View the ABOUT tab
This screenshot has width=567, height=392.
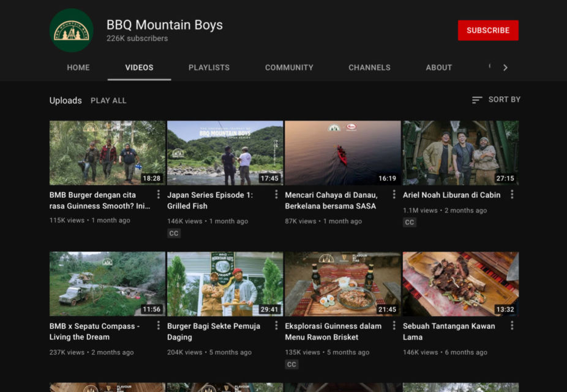pyautogui.click(x=439, y=67)
